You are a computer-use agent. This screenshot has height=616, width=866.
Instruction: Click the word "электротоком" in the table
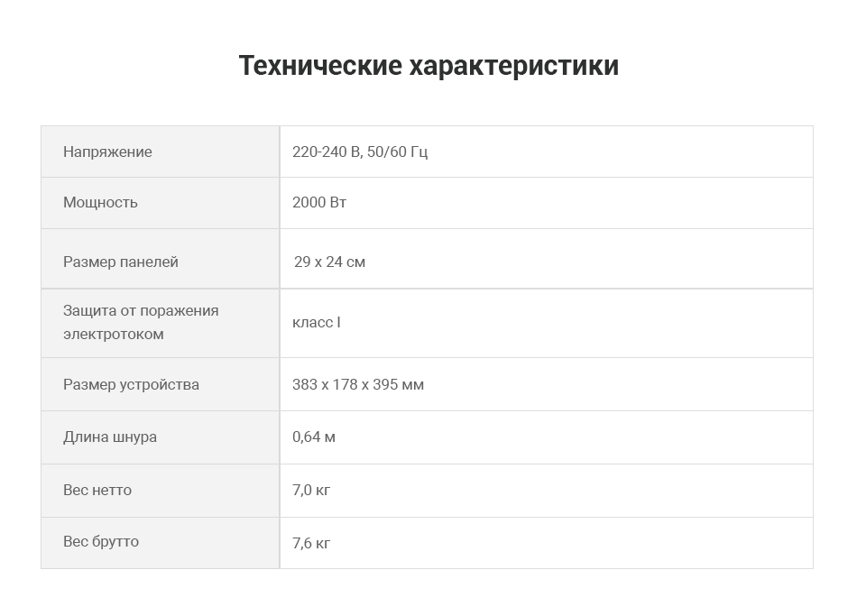(x=114, y=334)
